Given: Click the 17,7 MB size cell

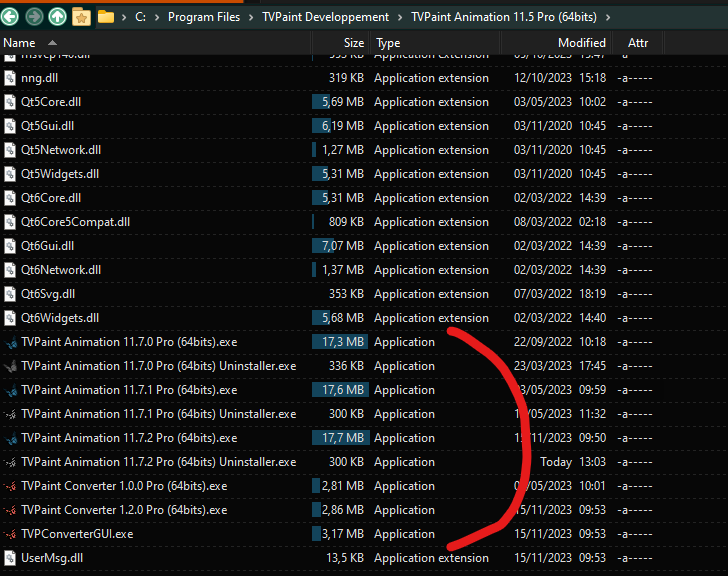Looking at the screenshot, I should click(343, 438).
